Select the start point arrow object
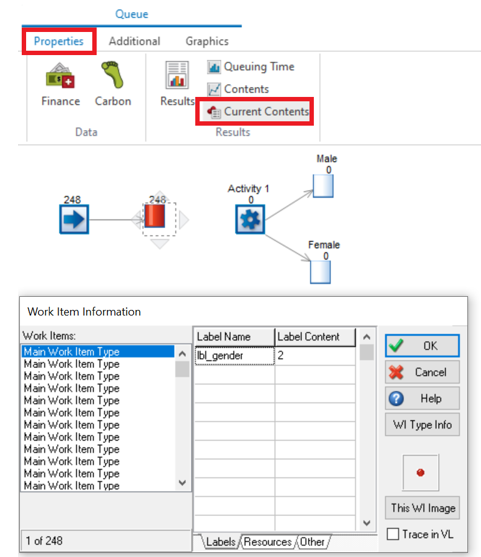 coord(74,219)
